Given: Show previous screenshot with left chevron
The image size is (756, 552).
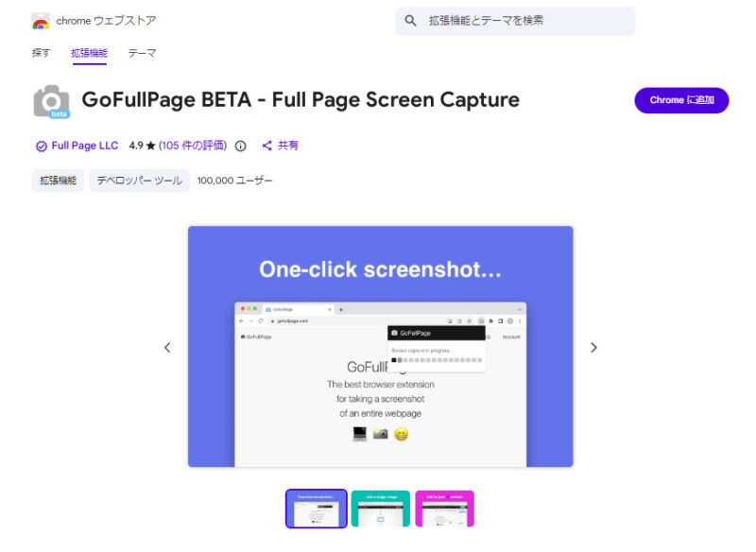Looking at the screenshot, I should pyautogui.click(x=167, y=348).
